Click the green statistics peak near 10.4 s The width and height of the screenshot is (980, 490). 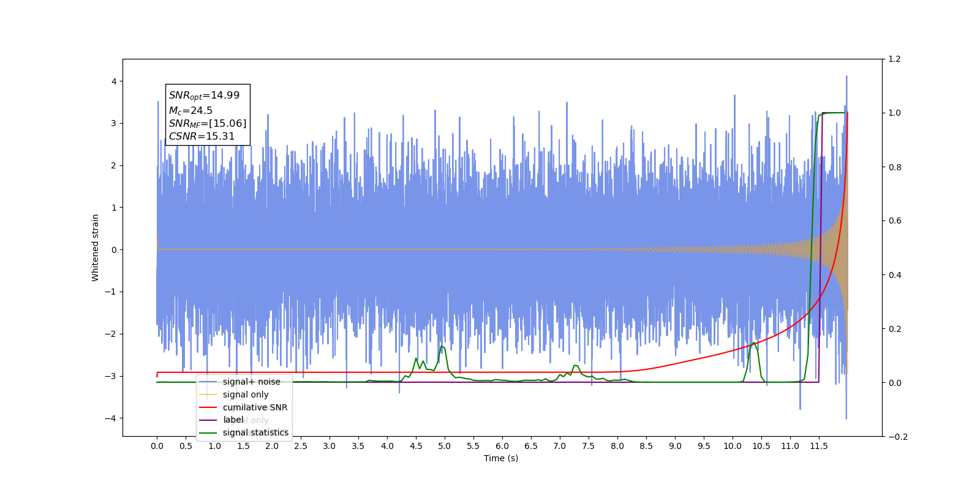[x=753, y=343]
